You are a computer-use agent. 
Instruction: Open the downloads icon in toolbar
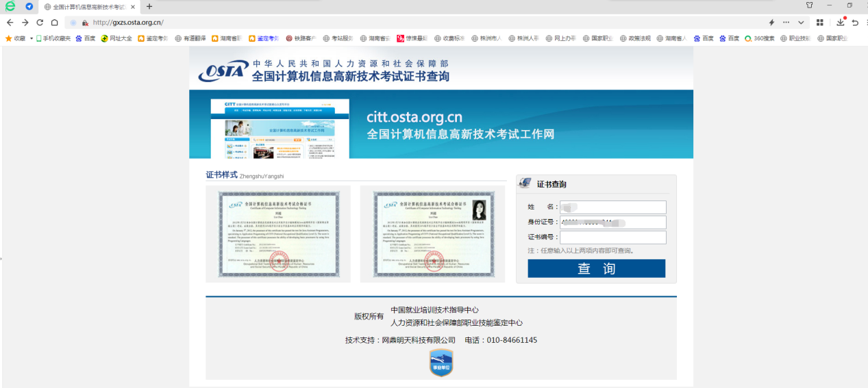841,23
